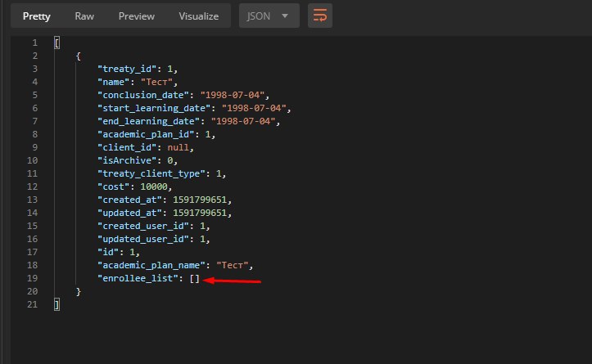Click the opening curly brace on line 2
The image size is (592, 364).
click(x=78, y=56)
